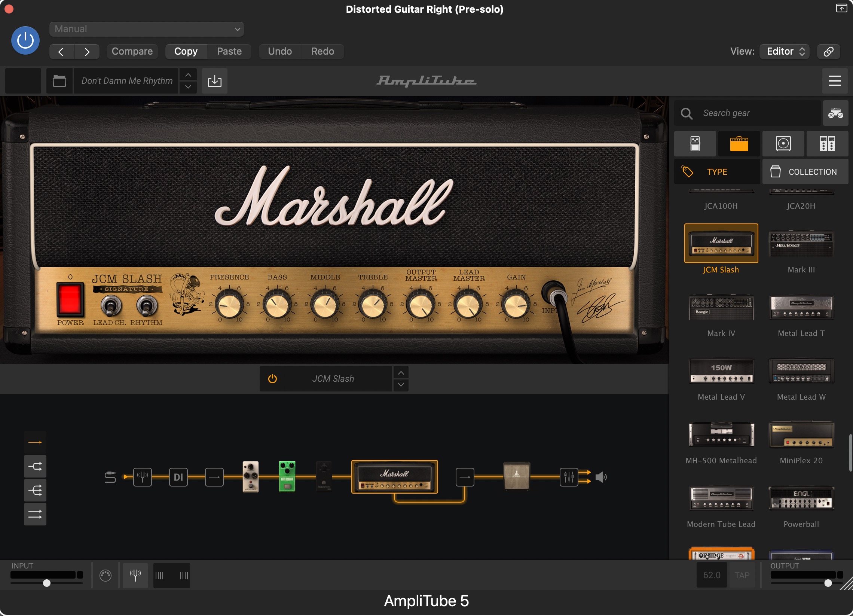
Task: Step to next preset with down chevron
Action: (188, 87)
